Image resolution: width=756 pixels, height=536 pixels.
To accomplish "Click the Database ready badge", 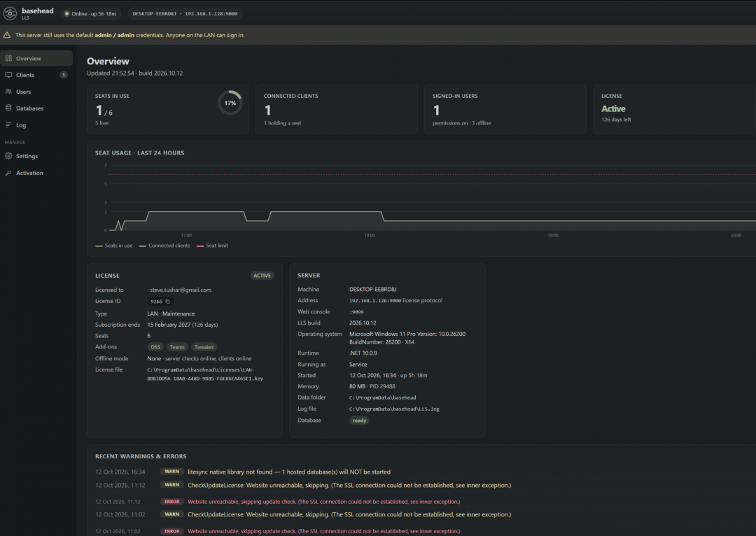I will click(x=359, y=421).
